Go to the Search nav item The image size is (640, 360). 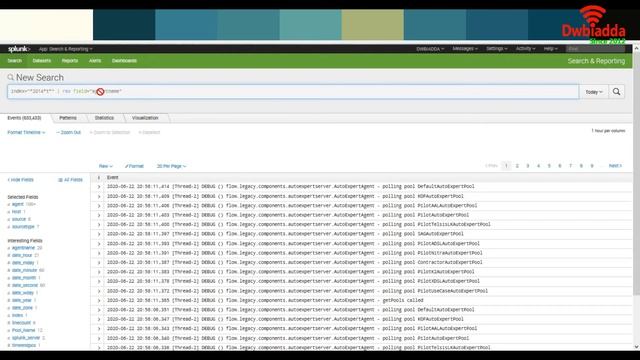click(x=15, y=61)
